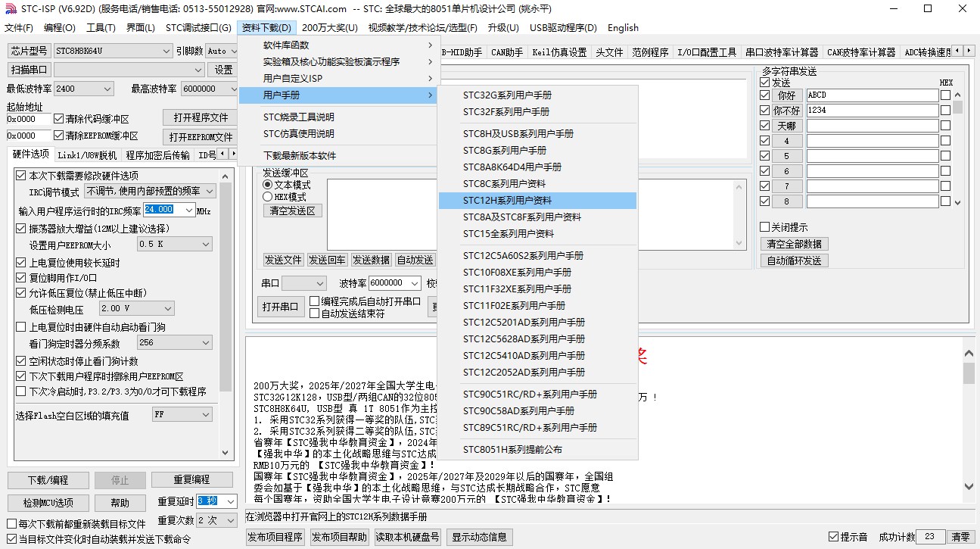Open STC仿真使用说明
Viewport: 980px width, 549px height.
pos(339,134)
